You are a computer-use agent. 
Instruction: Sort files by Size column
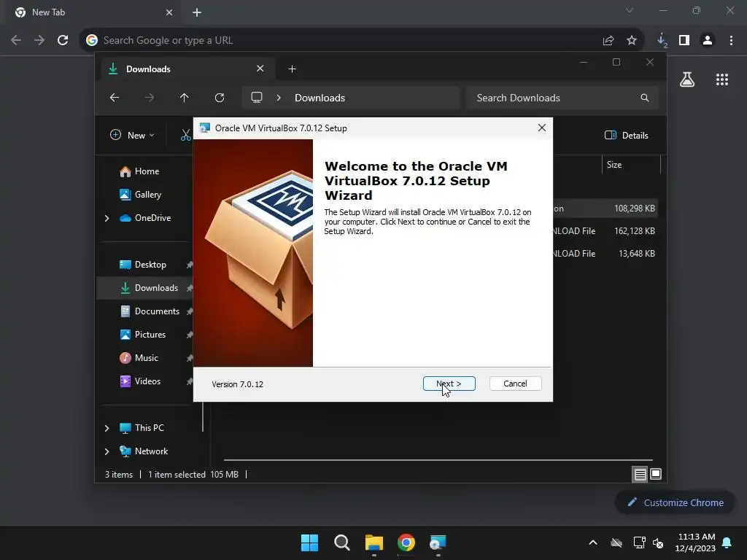point(630,165)
